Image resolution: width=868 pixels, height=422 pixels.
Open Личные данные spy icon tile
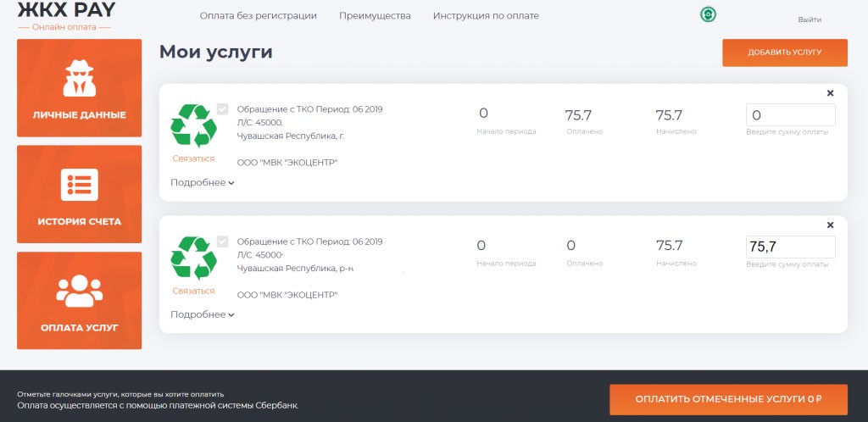pos(79,88)
